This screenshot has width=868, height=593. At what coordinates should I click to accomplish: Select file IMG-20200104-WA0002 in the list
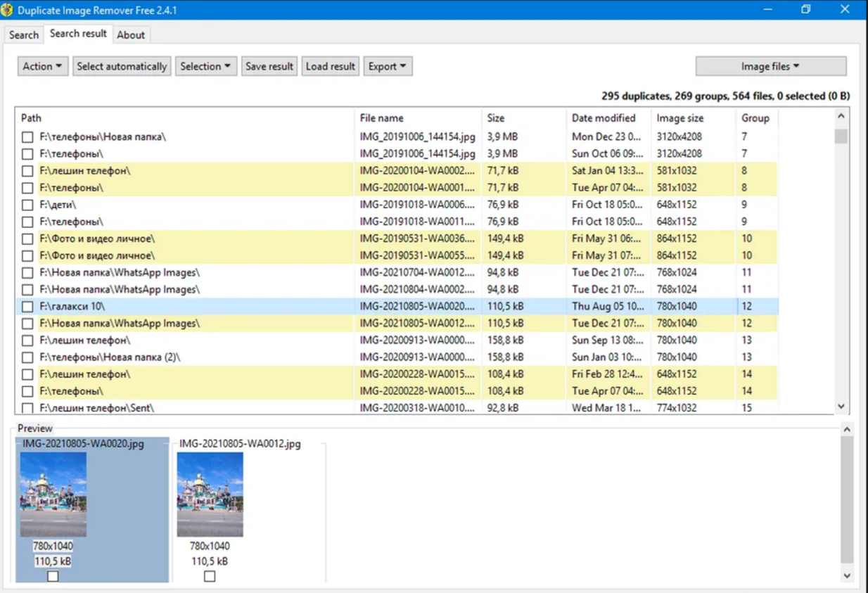[418, 171]
